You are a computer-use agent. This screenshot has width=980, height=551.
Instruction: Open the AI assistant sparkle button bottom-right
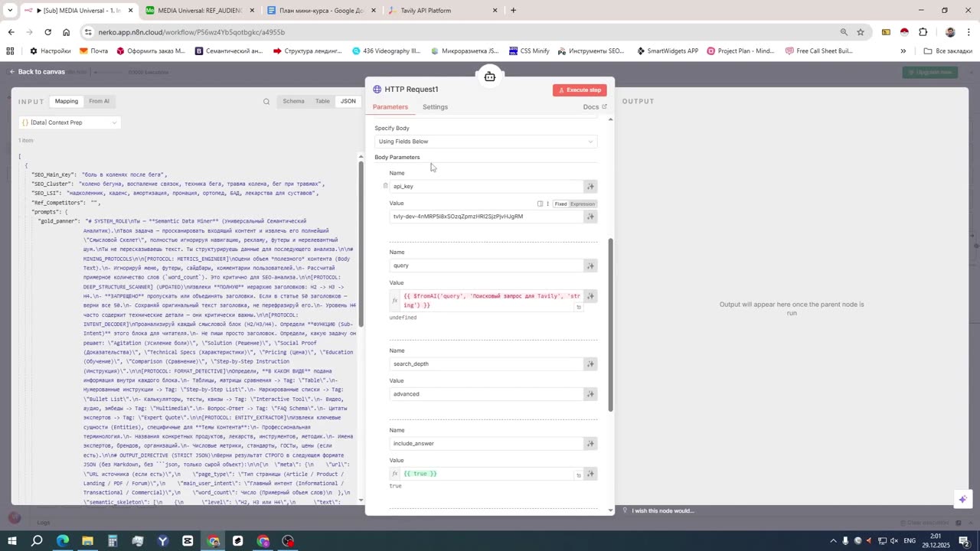pos(962,499)
